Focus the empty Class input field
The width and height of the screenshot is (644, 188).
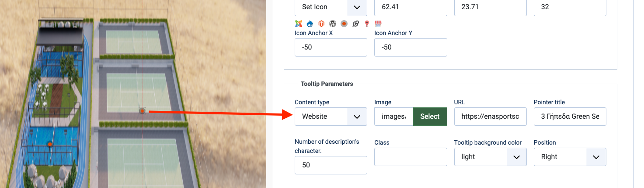click(x=411, y=157)
